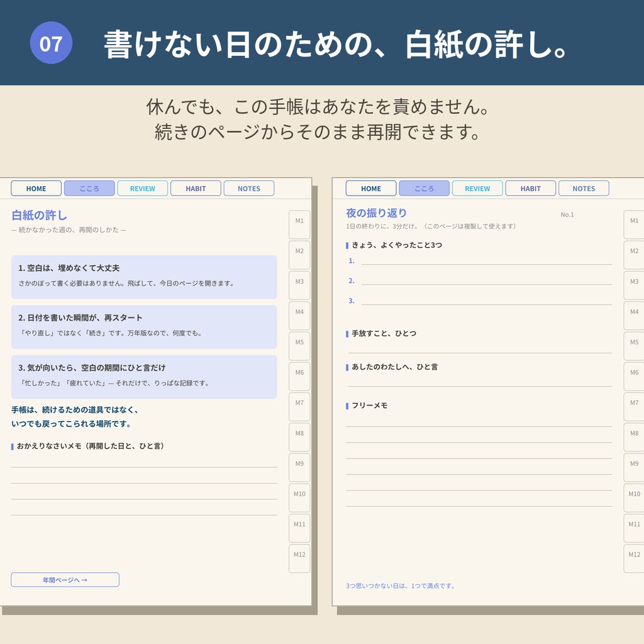Image resolution: width=644 pixels, height=644 pixels.
Task: Select card 1. 空白は、埋めなくて大丈夫
Action: pyautogui.click(x=144, y=277)
